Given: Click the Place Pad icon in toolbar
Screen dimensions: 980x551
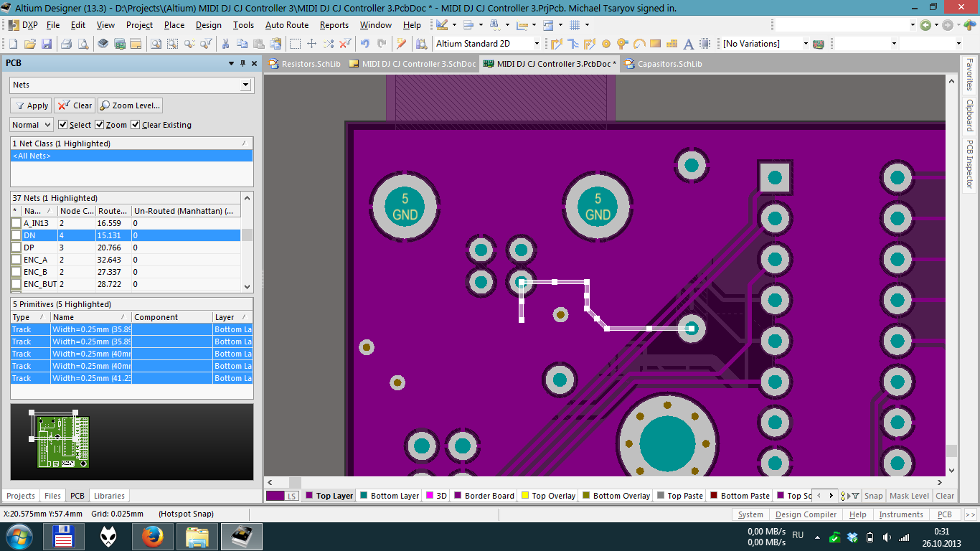Looking at the screenshot, I should tap(606, 44).
